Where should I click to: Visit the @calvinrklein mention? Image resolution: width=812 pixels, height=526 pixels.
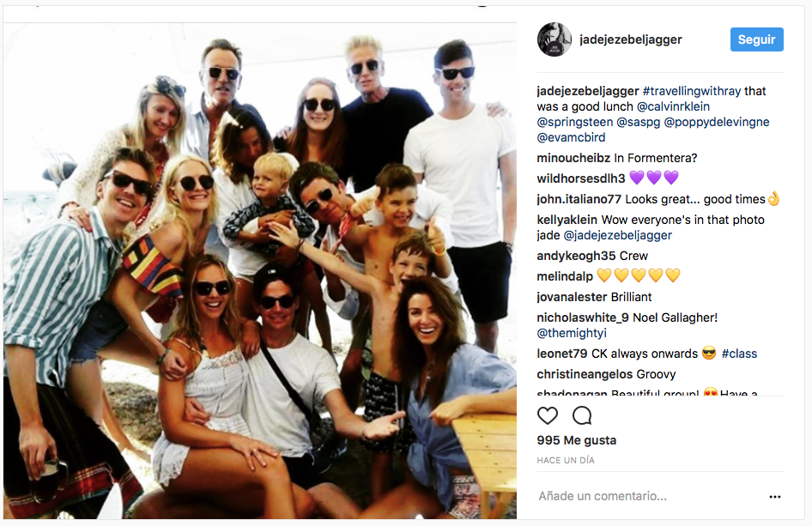[673, 106]
